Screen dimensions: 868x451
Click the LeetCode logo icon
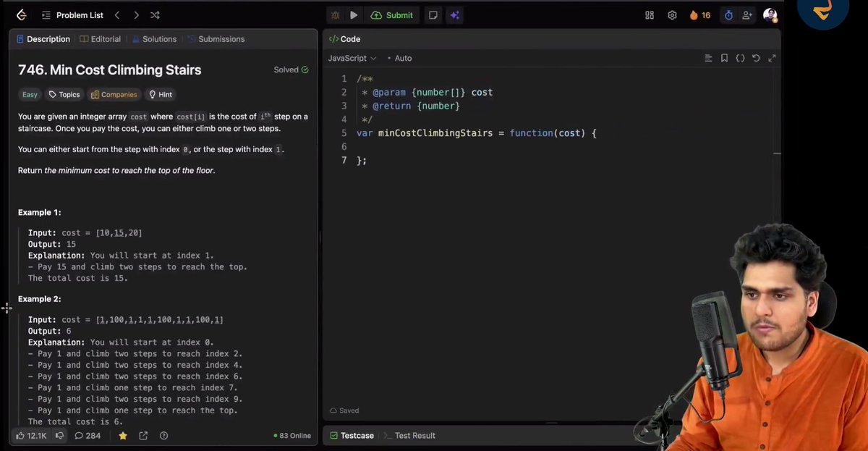[21, 15]
